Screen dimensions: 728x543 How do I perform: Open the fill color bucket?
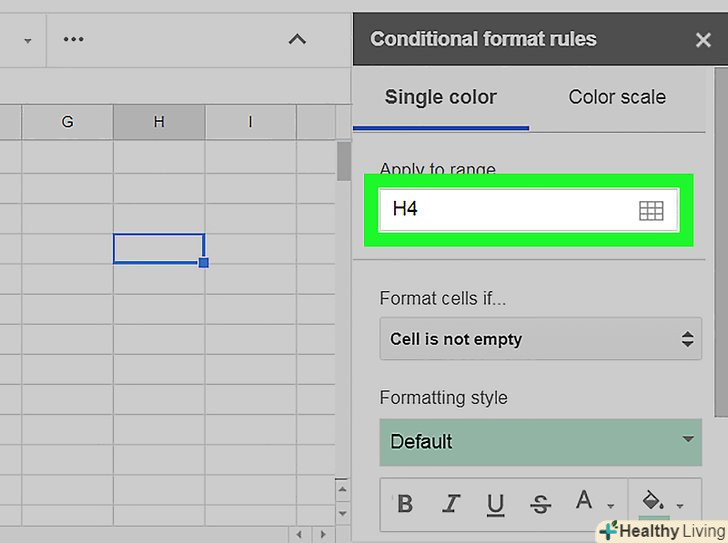(657, 503)
